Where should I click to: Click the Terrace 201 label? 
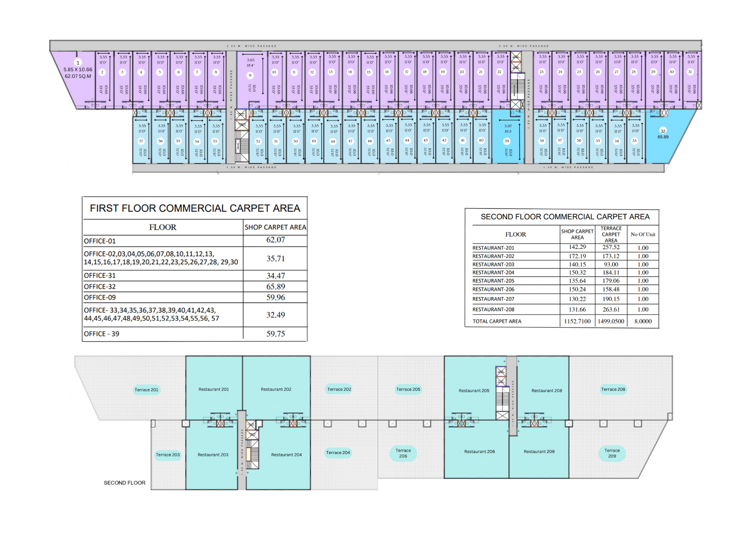(146, 390)
